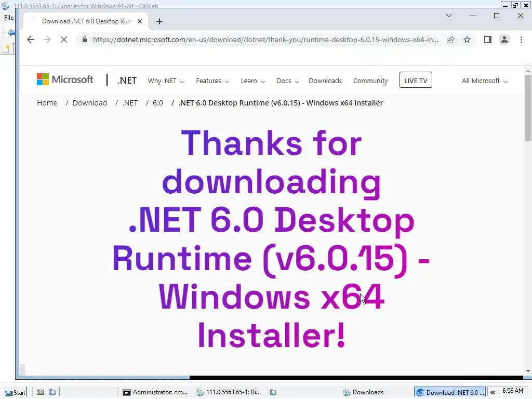Screen dimensions: 532x399
Task: Click the new page icon in the QtWeb window
Action: click(x=6, y=49)
